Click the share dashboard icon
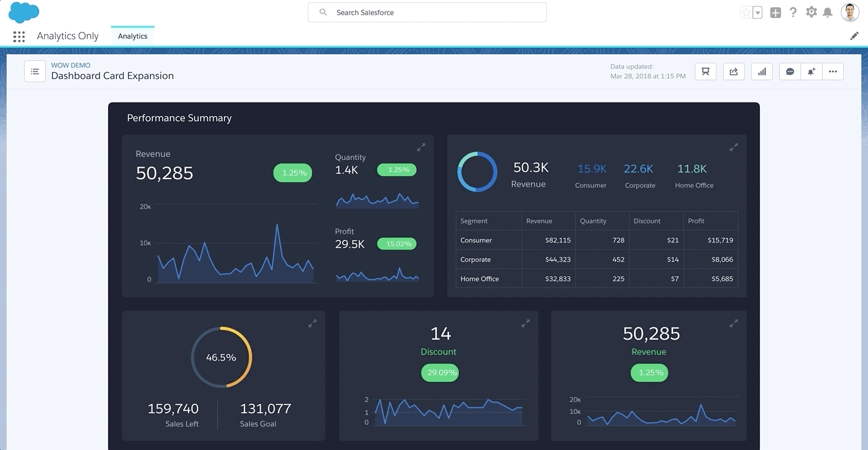This screenshot has height=450, width=868. click(x=733, y=72)
